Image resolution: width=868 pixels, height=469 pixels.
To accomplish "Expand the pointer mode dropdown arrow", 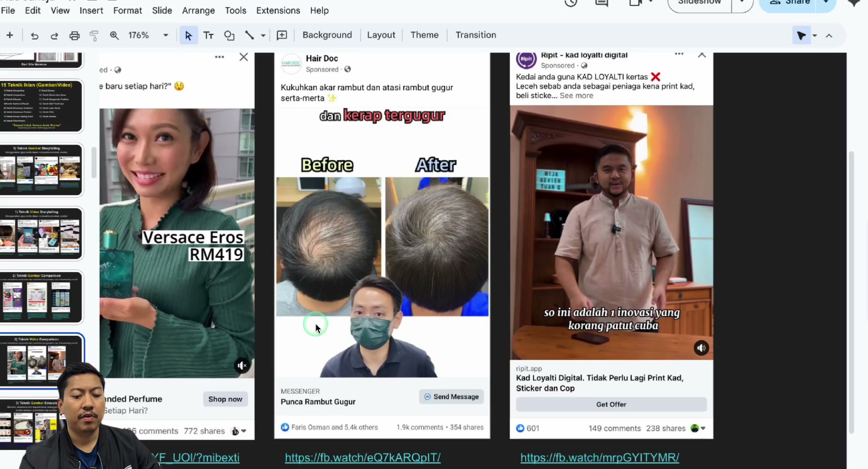I will pyautogui.click(x=815, y=36).
